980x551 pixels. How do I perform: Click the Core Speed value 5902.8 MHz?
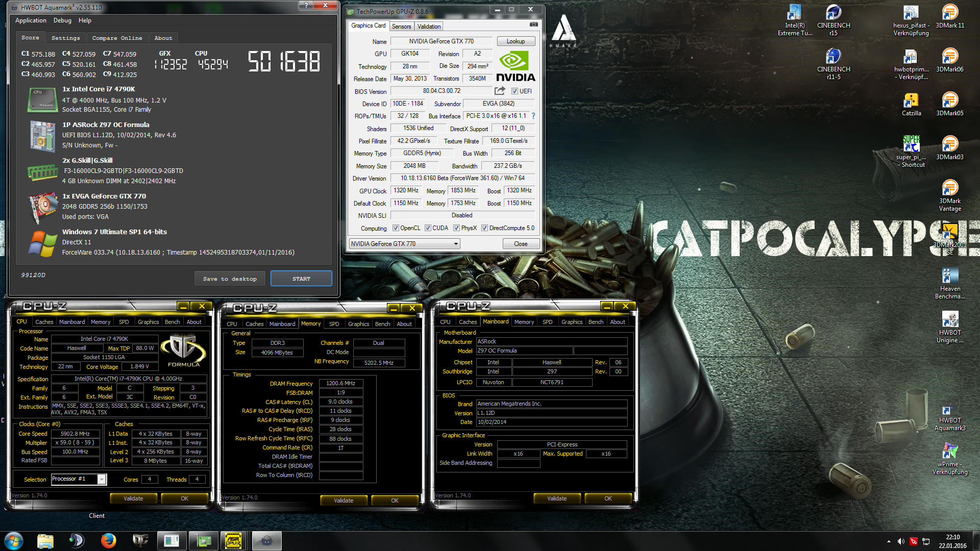75,434
